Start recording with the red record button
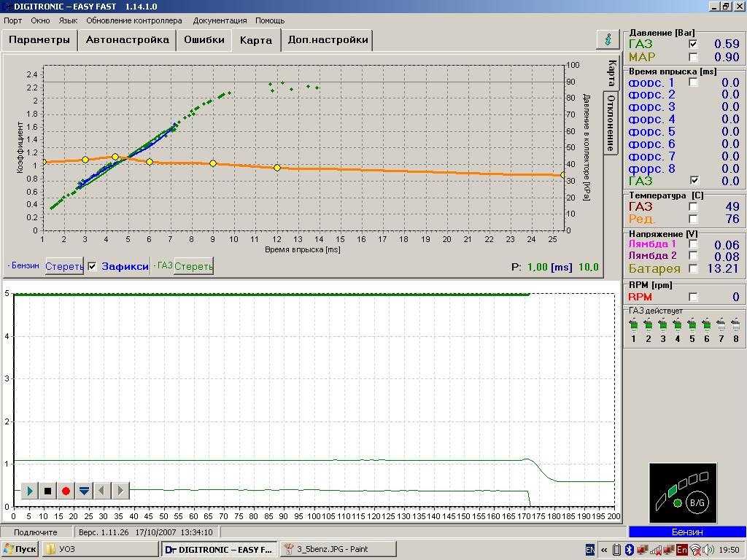Viewport: 747px width, 560px height. coord(66,491)
